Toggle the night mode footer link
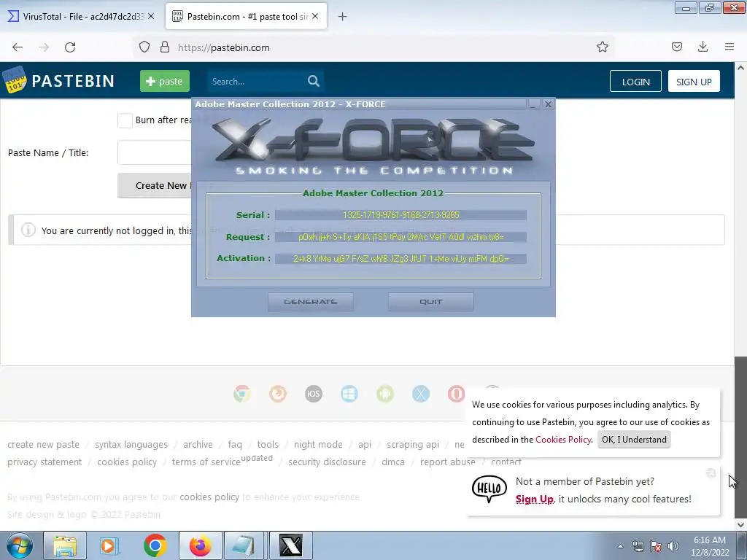Screen dimensions: 747x560 (x=318, y=444)
